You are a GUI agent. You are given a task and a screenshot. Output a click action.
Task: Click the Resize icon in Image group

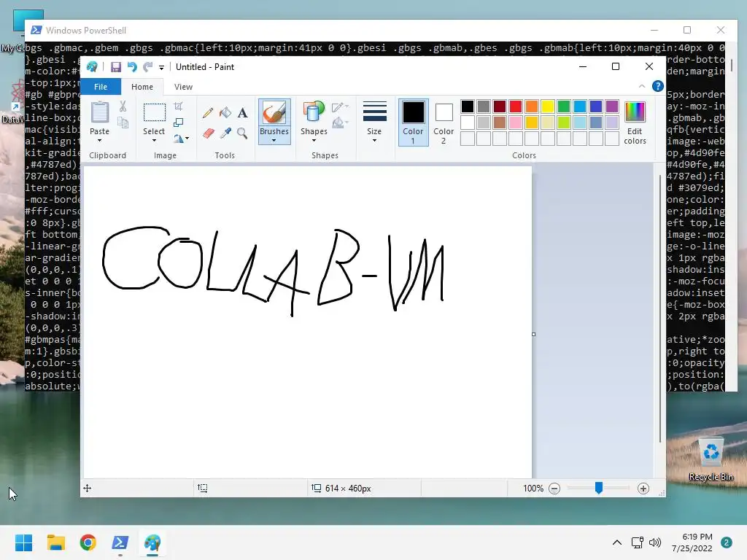click(x=178, y=122)
